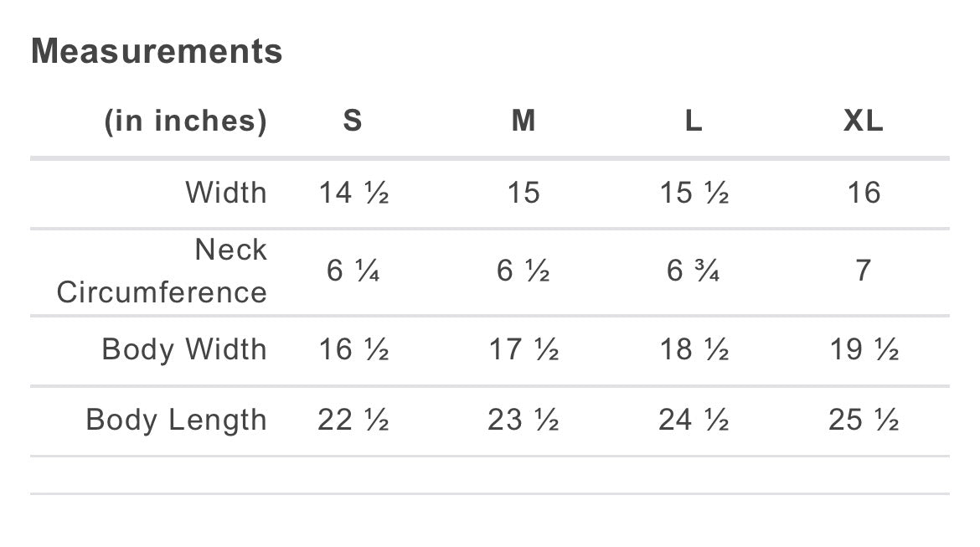This screenshot has height=547, width=980.
Task: Select the M size column header
Action: pyautogui.click(x=524, y=121)
